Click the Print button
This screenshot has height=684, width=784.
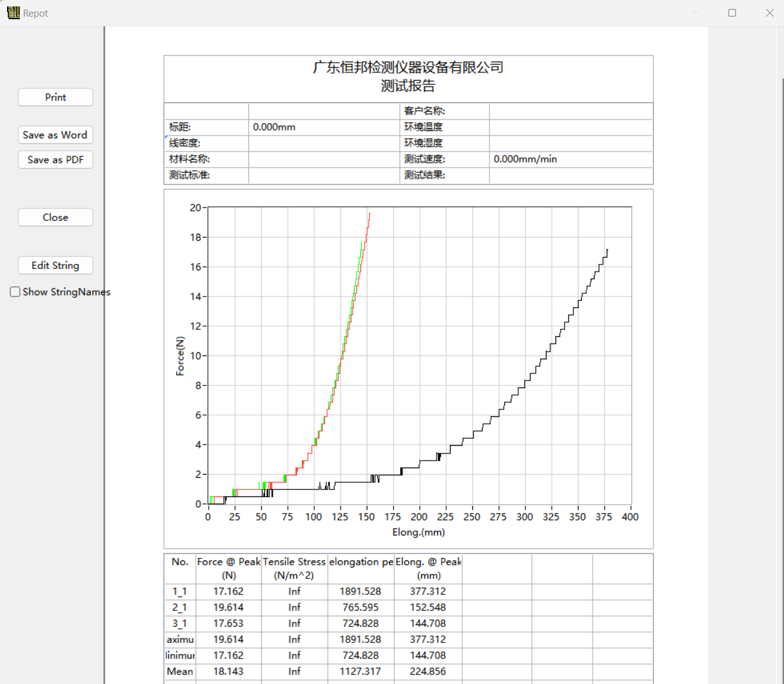point(55,97)
